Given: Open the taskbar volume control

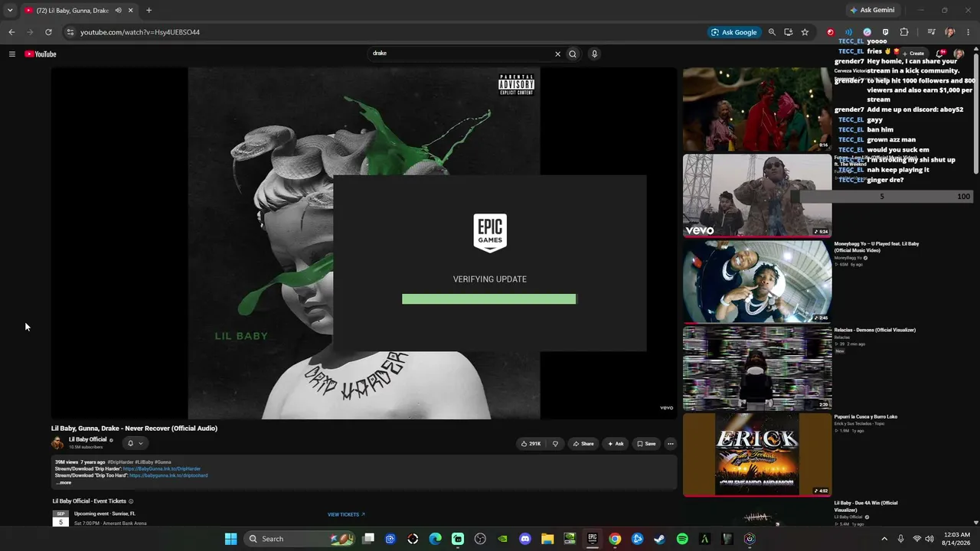Looking at the screenshot, I should tap(929, 539).
